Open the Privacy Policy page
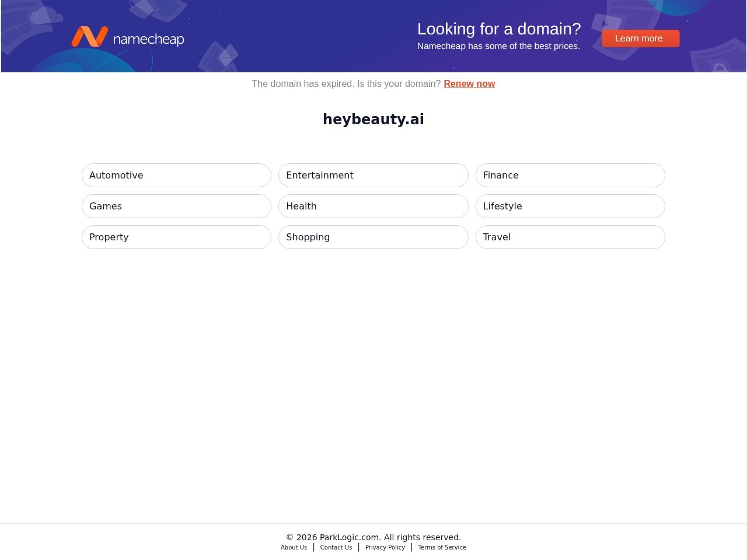 [385, 547]
